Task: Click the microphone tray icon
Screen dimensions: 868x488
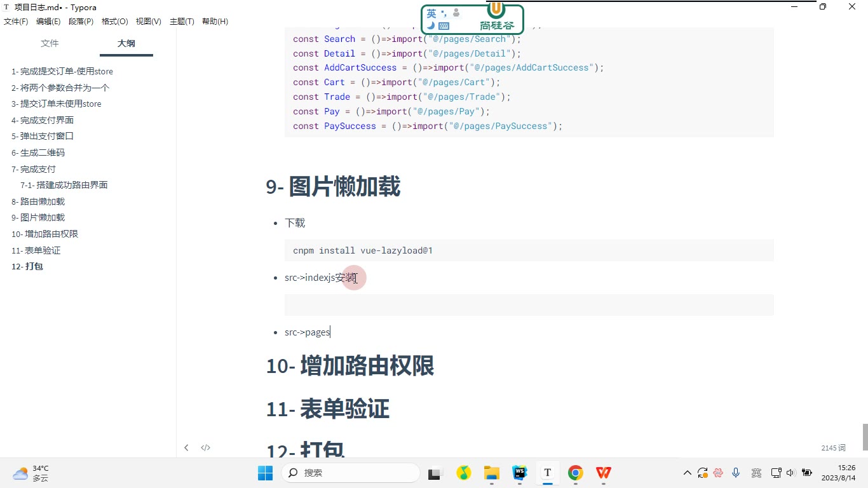Action: [736, 473]
